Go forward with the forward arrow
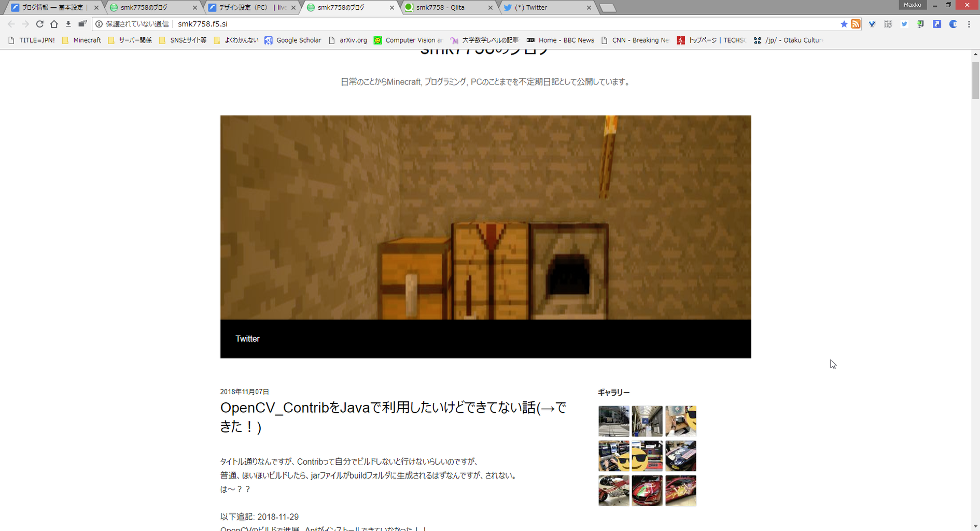This screenshot has height=531, width=980. pyautogui.click(x=25, y=24)
